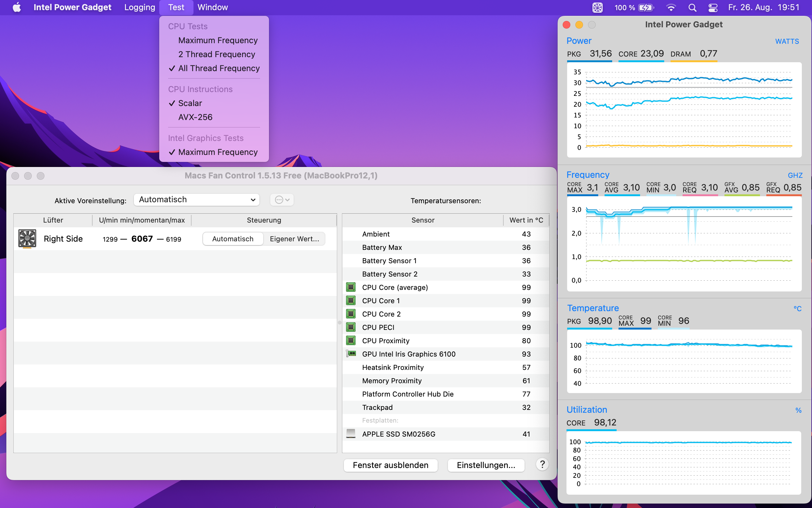
Task: Open the Wi-Fi menu
Action: click(671, 7)
